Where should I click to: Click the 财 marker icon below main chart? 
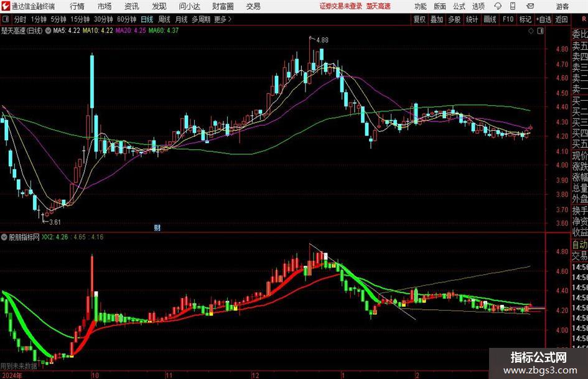(157, 228)
